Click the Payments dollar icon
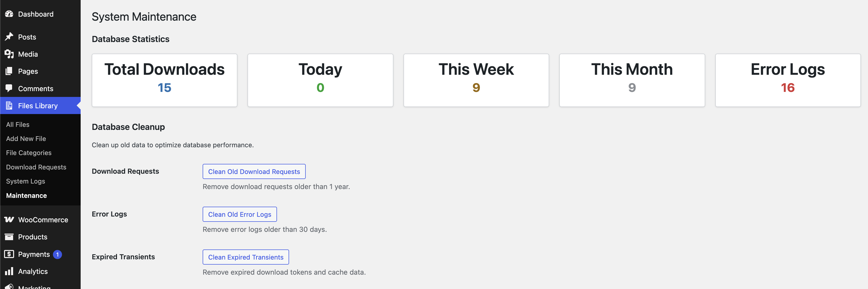This screenshot has width=868, height=289. pos(9,254)
